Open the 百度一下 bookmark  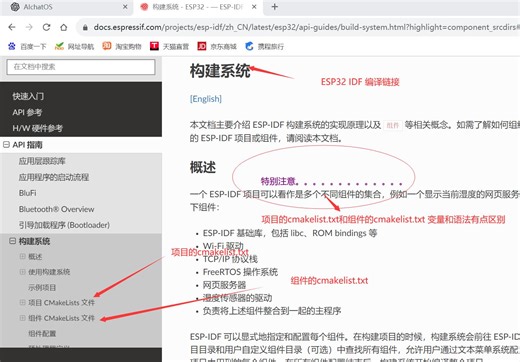coord(27,46)
